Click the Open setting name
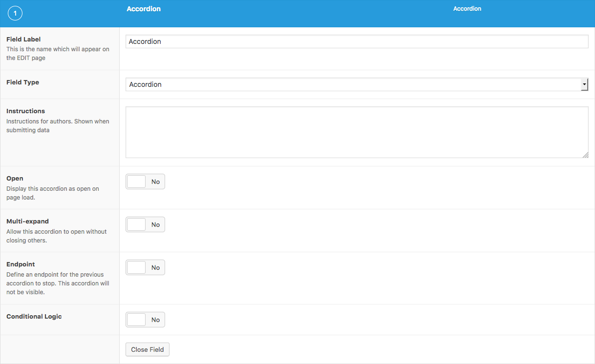Image resolution: width=595 pixels, height=364 pixels. tap(15, 178)
